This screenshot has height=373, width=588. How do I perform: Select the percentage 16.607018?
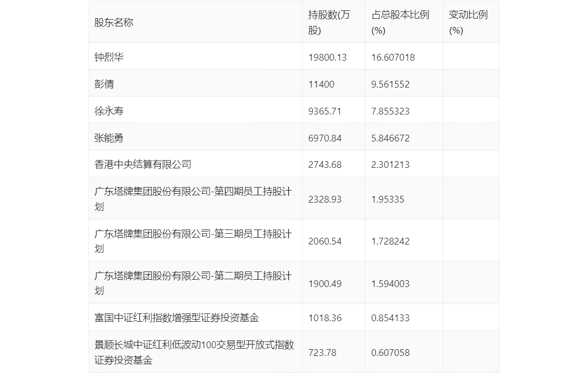pyautogui.click(x=393, y=58)
